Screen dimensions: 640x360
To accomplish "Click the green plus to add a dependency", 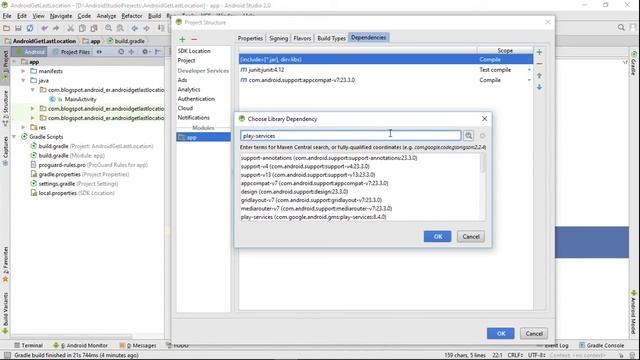I will tap(539, 52).
